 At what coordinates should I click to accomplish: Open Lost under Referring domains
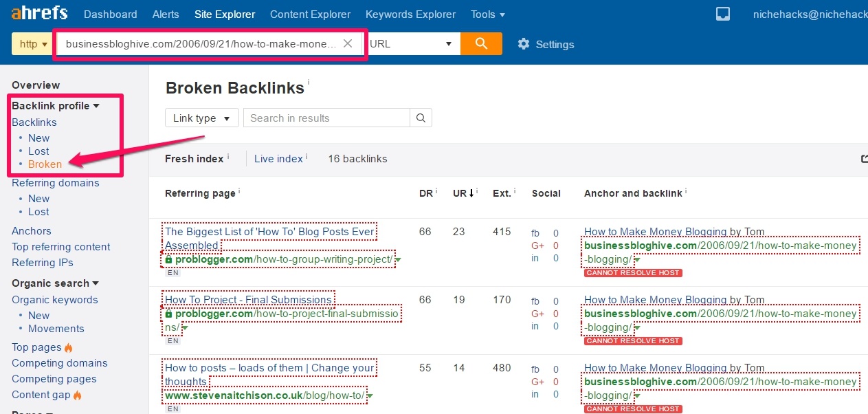click(x=38, y=212)
